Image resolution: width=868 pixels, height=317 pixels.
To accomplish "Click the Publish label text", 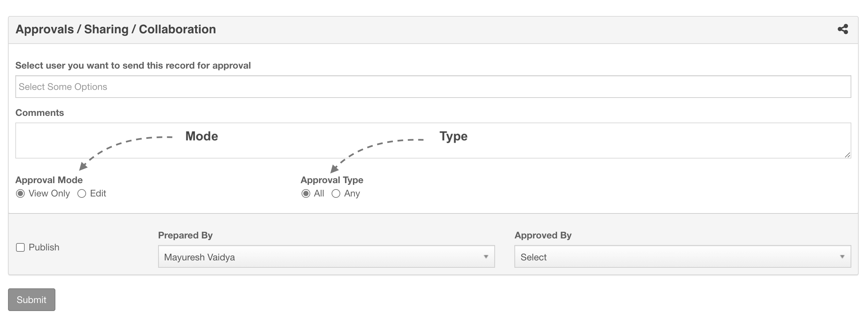I will [x=44, y=247].
